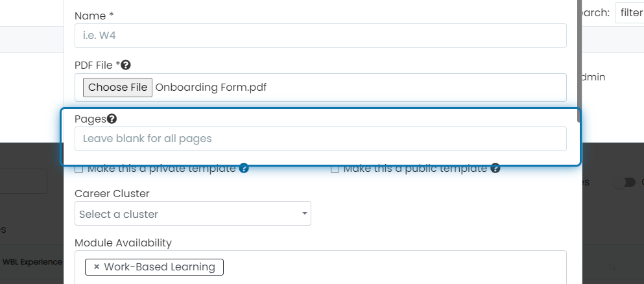Screen dimensions: 644x284
Task: Click the Onboarding Form.pdf file name
Action: tap(211, 88)
